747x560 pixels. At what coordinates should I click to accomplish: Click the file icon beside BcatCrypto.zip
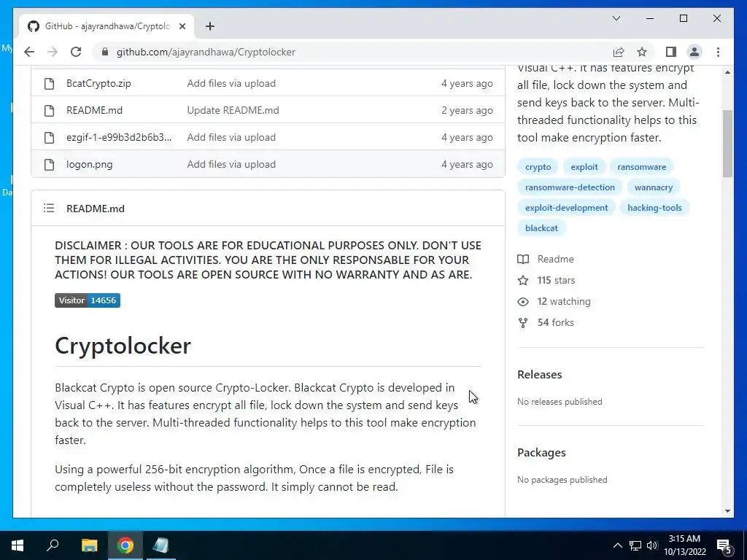point(49,83)
